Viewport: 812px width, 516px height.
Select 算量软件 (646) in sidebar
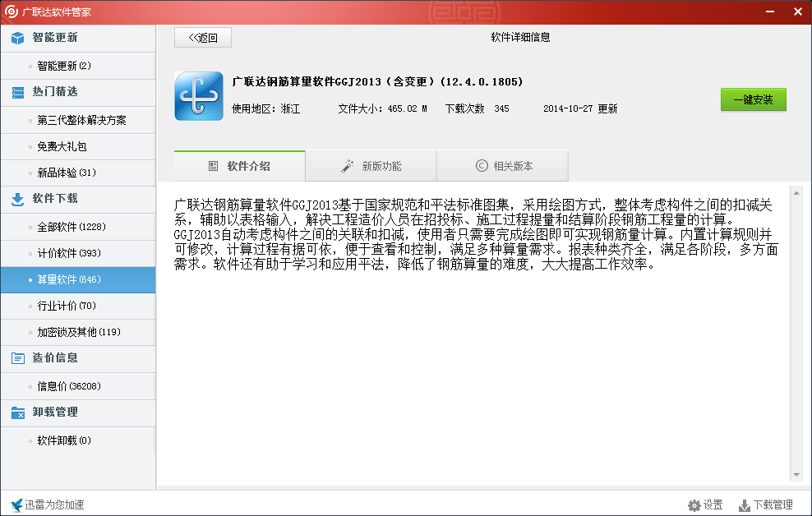(x=78, y=279)
